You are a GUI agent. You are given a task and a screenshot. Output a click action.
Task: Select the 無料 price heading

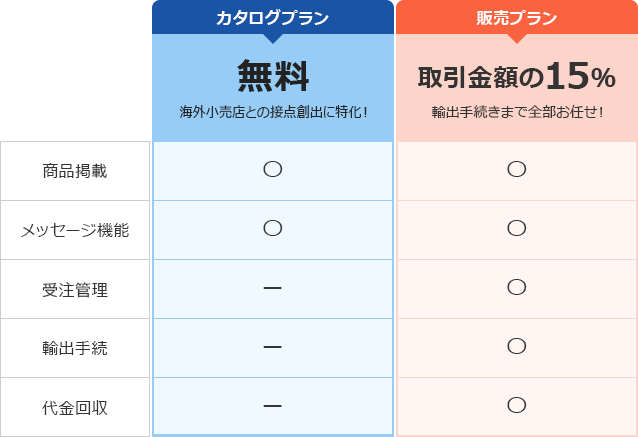(x=273, y=76)
